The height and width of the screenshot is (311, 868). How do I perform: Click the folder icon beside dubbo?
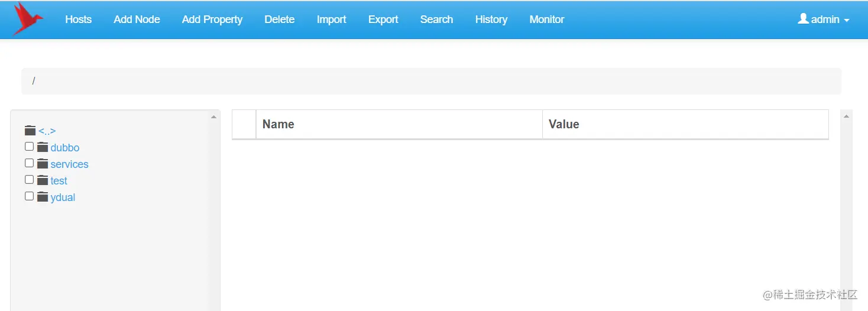(43, 147)
